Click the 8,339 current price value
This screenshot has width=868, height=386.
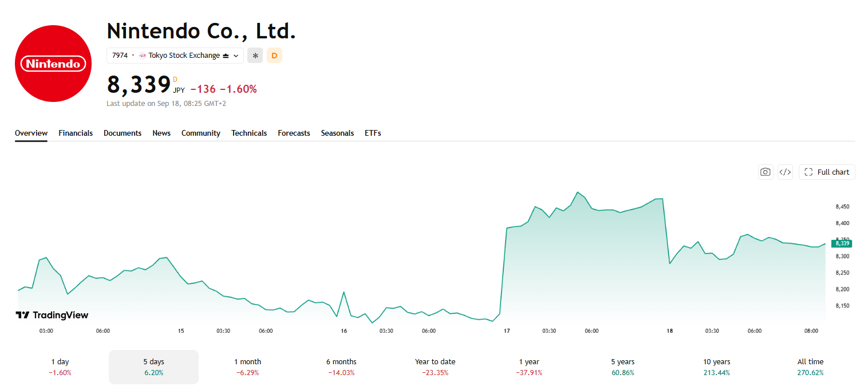click(139, 85)
